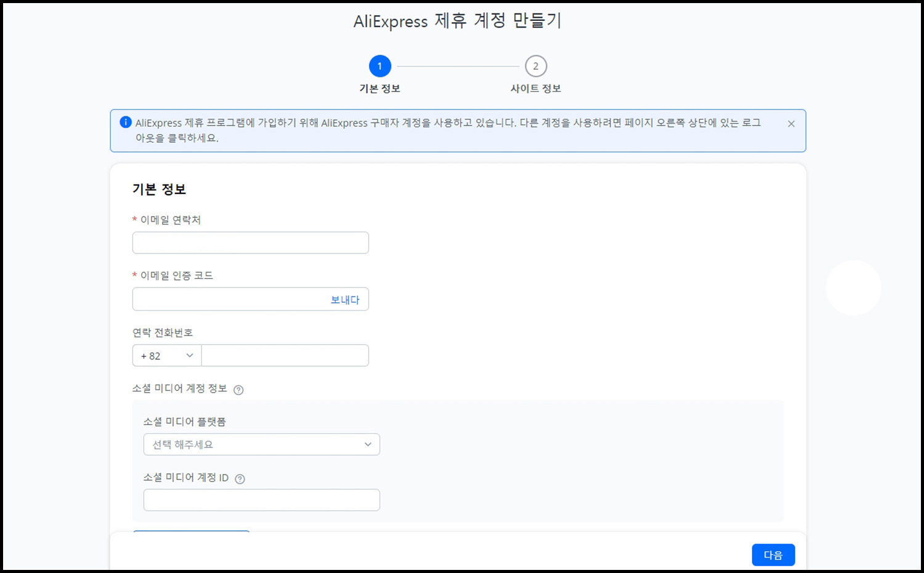Click the 기본 정보 section heading
This screenshot has width=924, height=573.
tap(159, 190)
